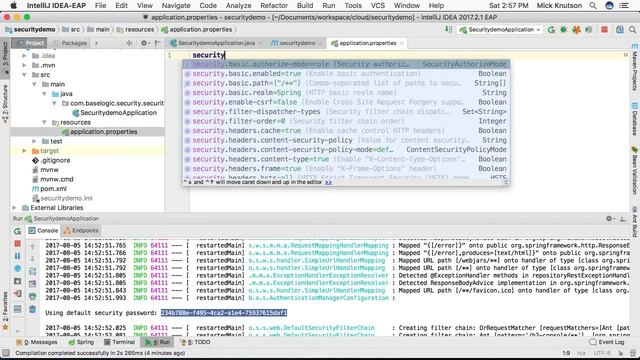Click the Search Everywhere magnifier in toolbar
The height and width of the screenshot is (360, 640).
(x=632, y=29)
